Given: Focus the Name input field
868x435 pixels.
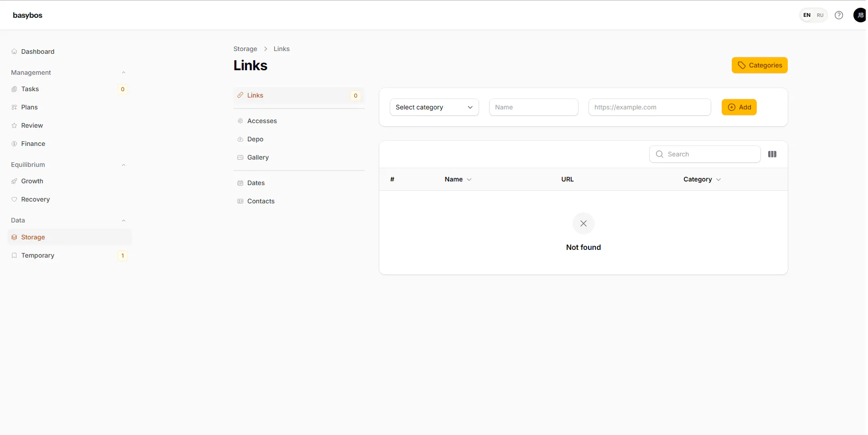Looking at the screenshot, I should pos(533,107).
